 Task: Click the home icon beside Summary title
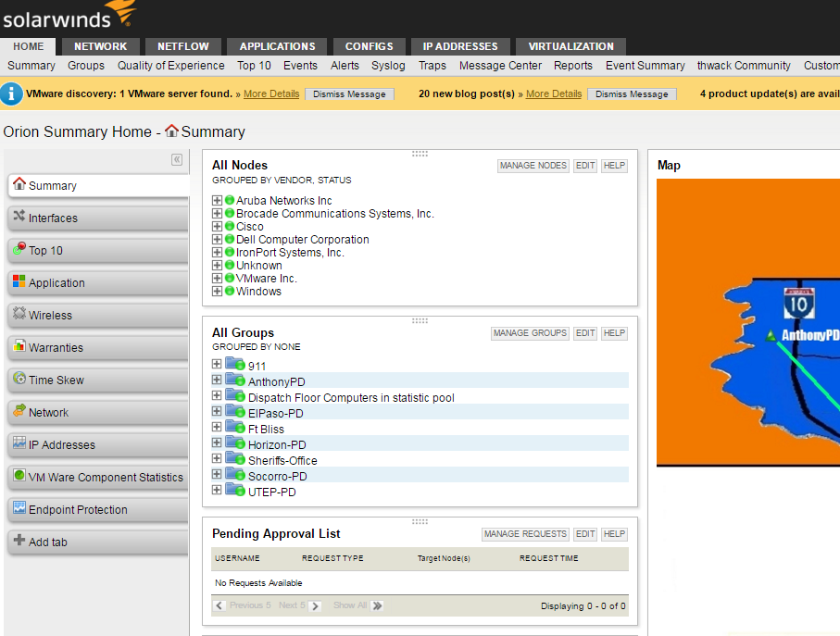(171, 131)
